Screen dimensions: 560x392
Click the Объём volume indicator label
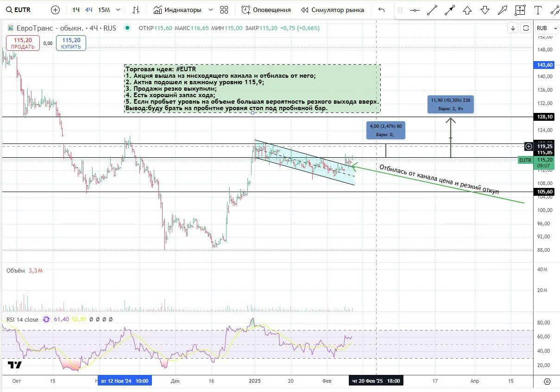click(15, 270)
